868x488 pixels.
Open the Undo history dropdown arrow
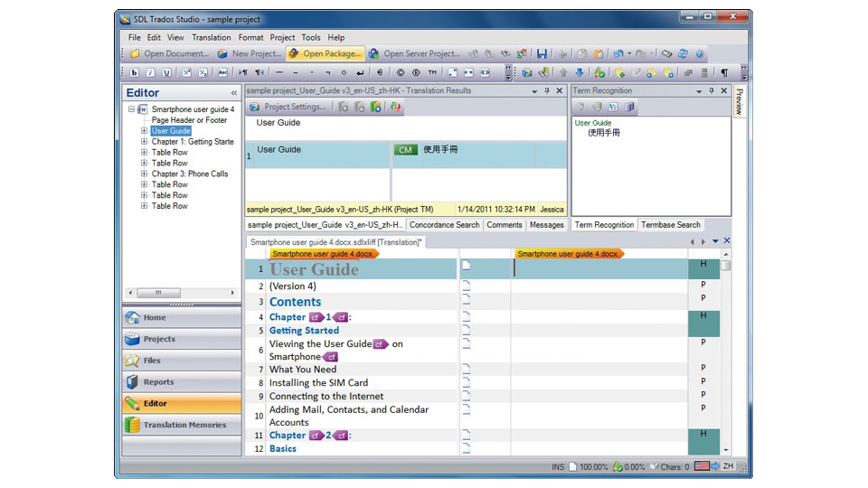pos(629,53)
